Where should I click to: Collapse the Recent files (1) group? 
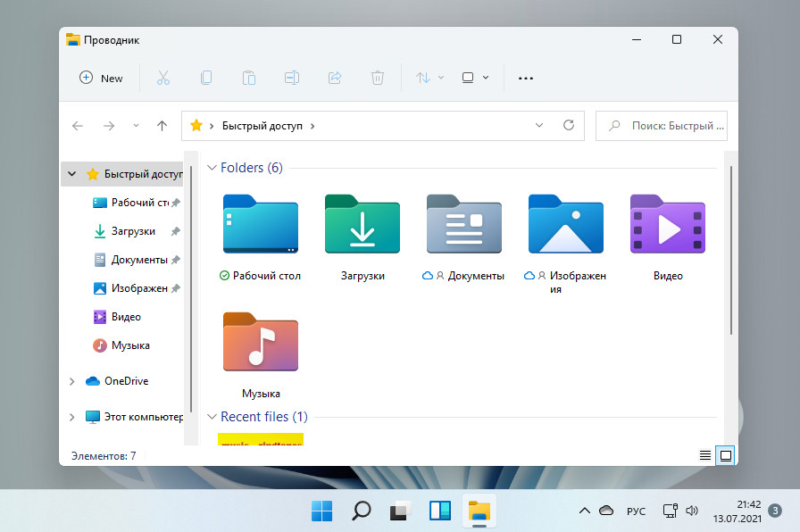tap(212, 417)
